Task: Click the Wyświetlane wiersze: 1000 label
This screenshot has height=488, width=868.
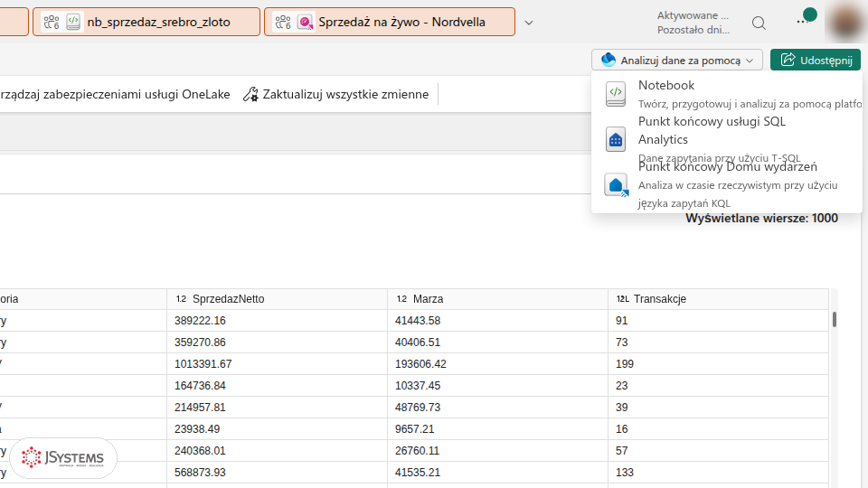Action: [x=761, y=218]
